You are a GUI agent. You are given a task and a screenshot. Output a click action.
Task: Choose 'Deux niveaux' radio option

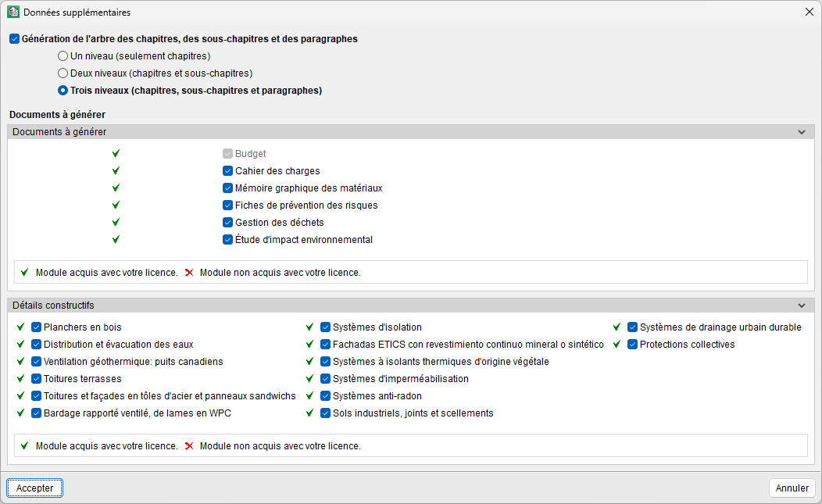63,73
